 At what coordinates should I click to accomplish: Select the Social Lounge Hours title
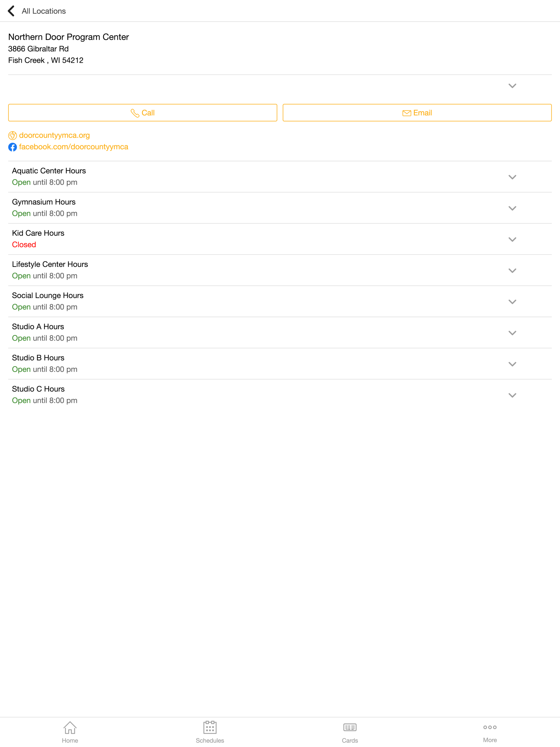(48, 296)
